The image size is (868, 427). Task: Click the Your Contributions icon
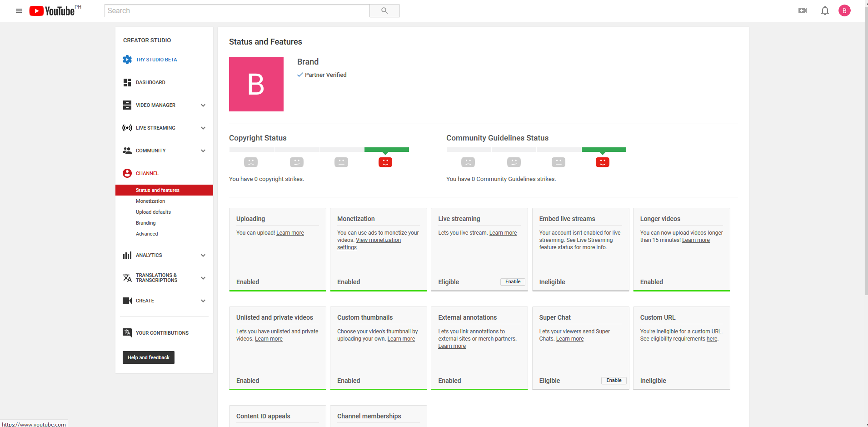click(127, 332)
